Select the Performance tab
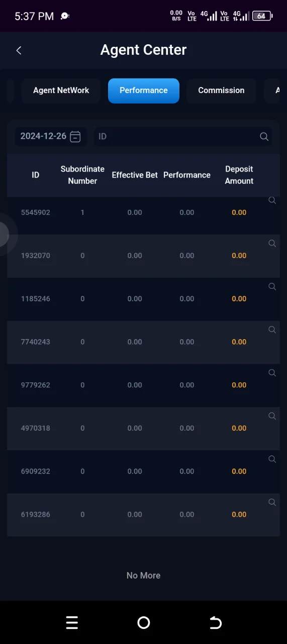Image resolution: width=287 pixels, height=644 pixels. (144, 91)
